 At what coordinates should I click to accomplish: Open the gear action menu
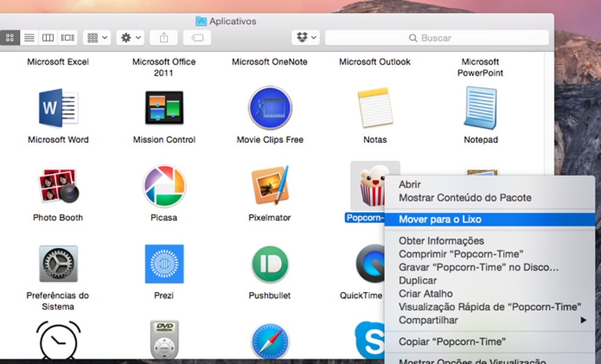pos(130,37)
